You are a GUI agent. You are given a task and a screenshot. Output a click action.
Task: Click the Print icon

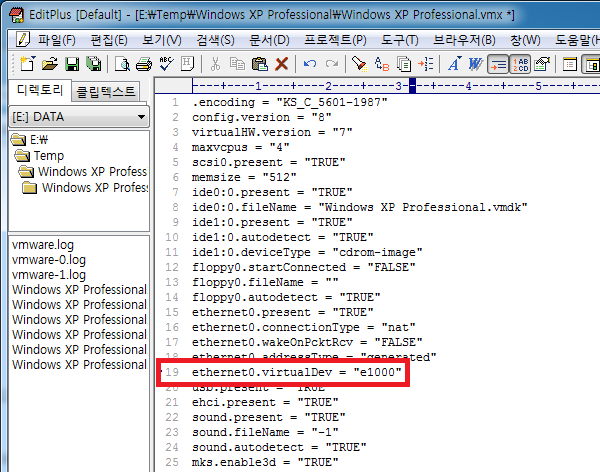click(144, 64)
